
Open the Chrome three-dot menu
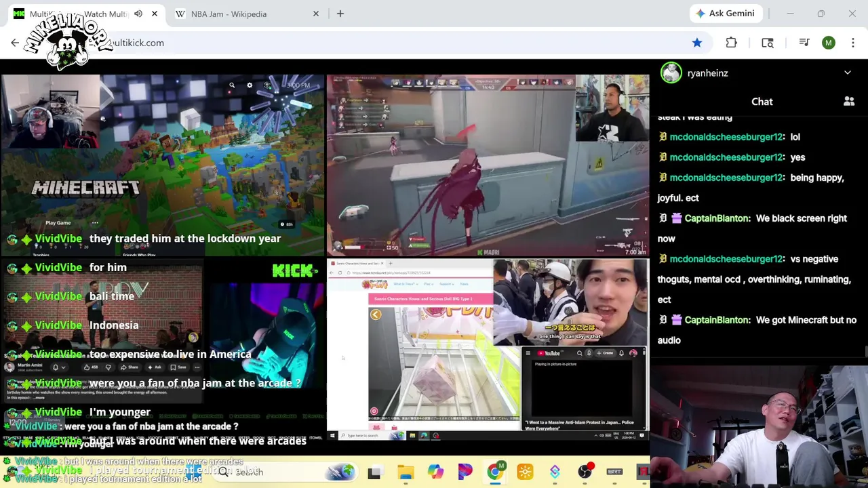pos(852,43)
